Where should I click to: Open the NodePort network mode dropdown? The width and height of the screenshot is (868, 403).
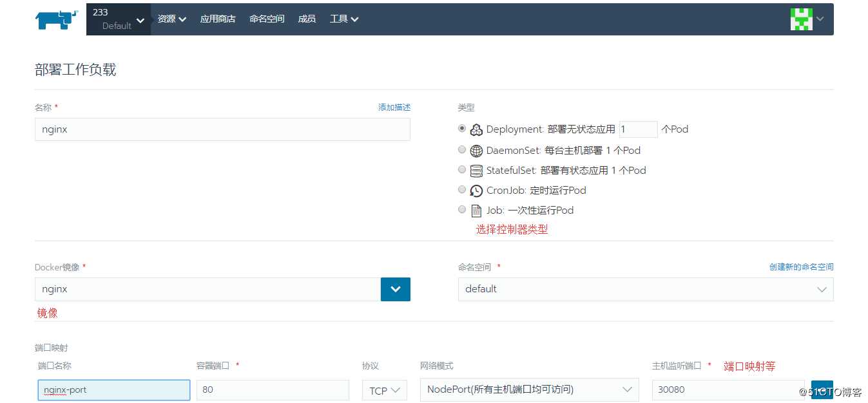(x=530, y=389)
